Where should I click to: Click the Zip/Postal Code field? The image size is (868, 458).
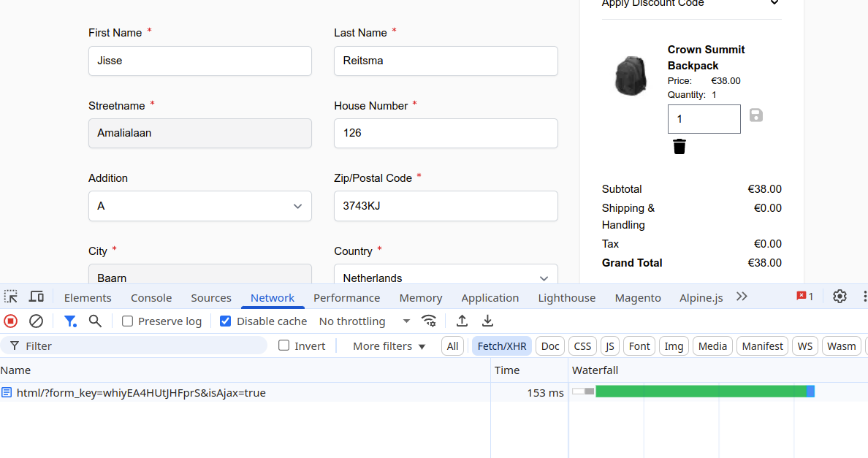tap(446, 206)
